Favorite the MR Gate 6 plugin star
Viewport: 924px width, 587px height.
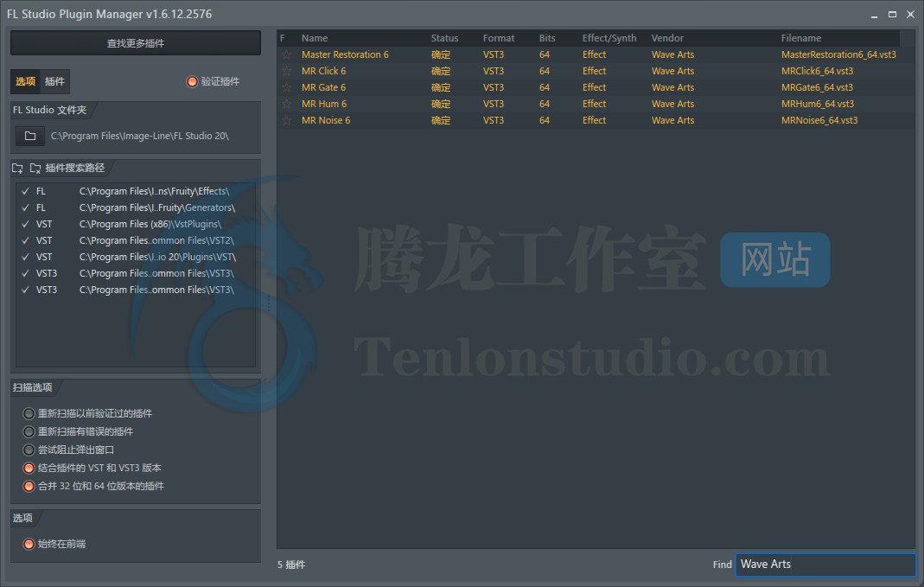click(286, 88)
